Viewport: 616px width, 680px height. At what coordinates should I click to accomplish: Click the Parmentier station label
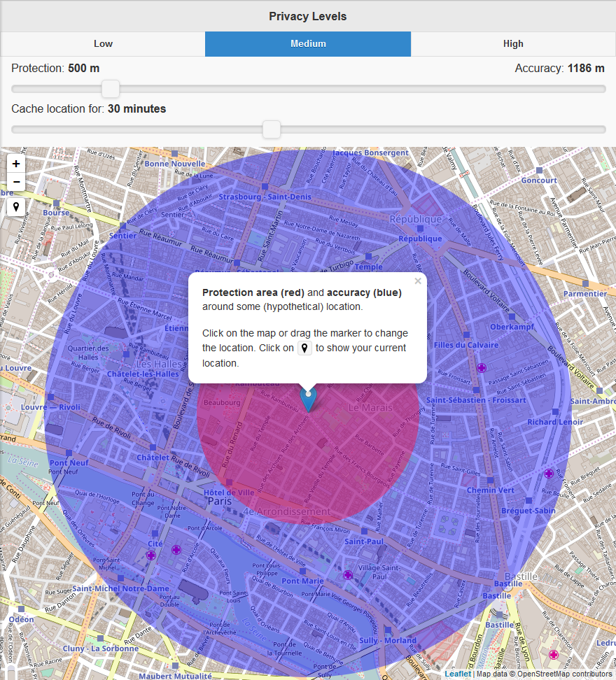coord(585,294)
